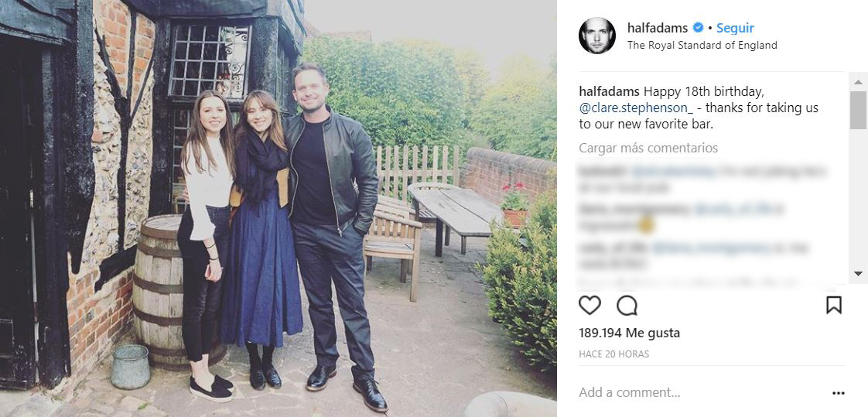Like the post with the heart icon
This screenshot has height=417, width=868.
[x=589, y=306]
